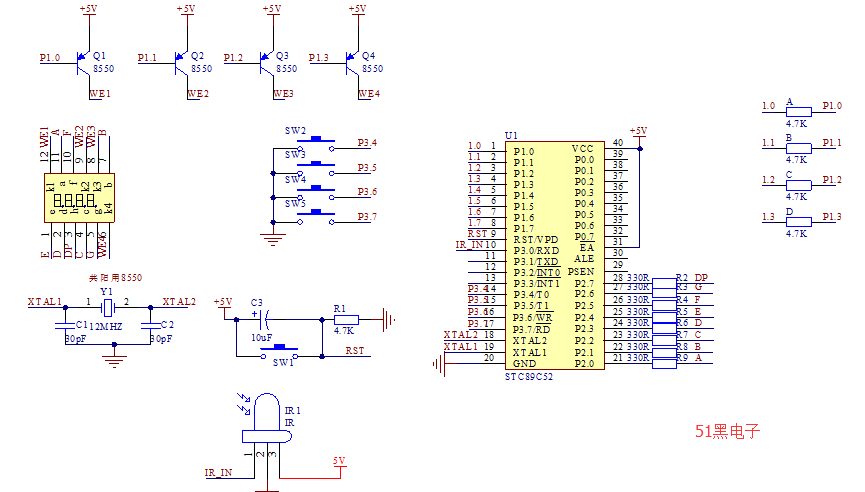Click the R9 330R resistor on A line

click(664, 362)
